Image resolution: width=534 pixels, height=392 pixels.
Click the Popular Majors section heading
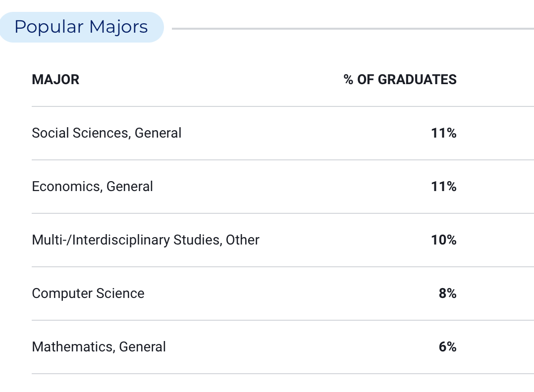tap(81, 27)
